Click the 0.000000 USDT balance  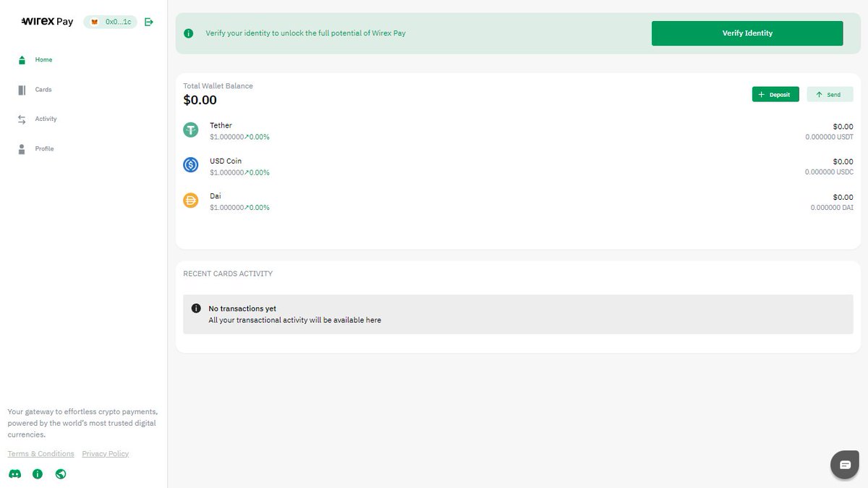tap(829, 137)
